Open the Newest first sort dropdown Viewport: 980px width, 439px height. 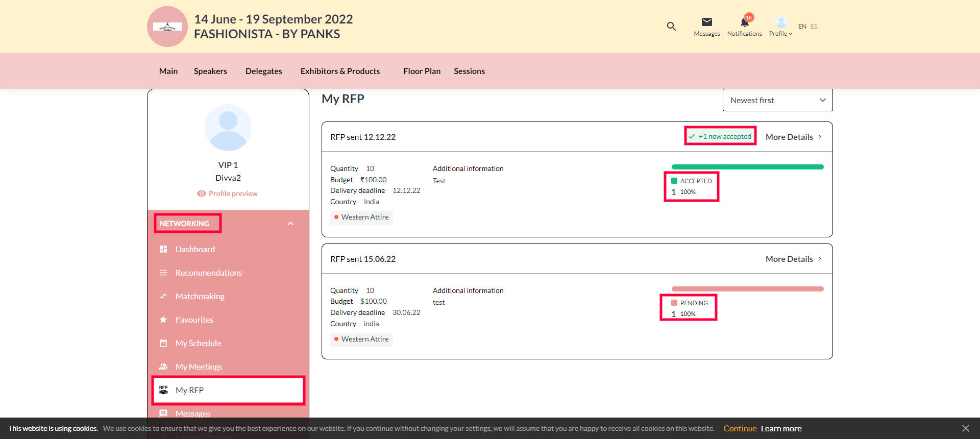pyautogui.click(x=777, y=101)
